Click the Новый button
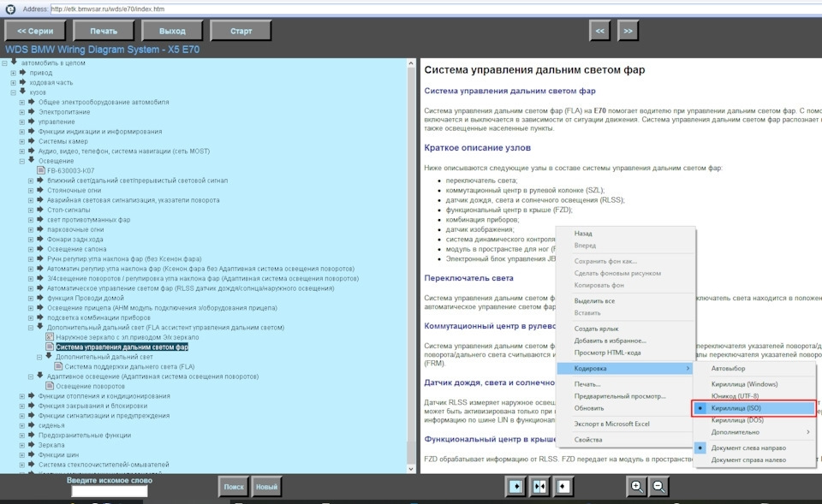Image resolution: width=822 pixels, height=504 pixels. coord(266,487)
